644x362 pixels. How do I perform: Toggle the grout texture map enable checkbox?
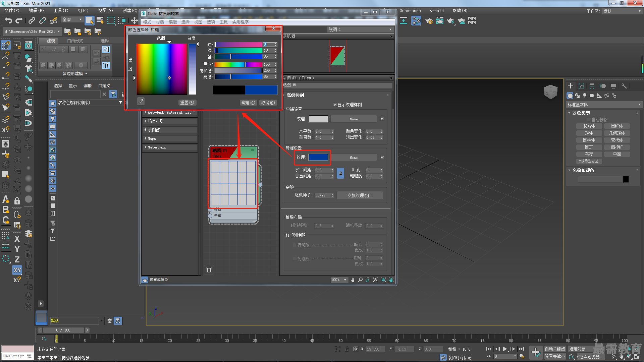tap(382, 158)
